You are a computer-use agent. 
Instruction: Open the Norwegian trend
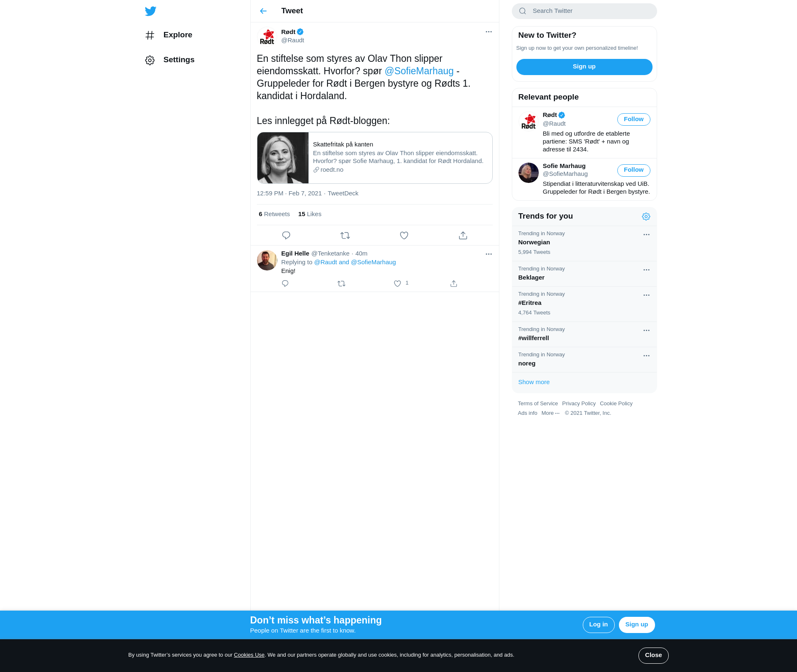pyautogui.click(x=584, y=243)
